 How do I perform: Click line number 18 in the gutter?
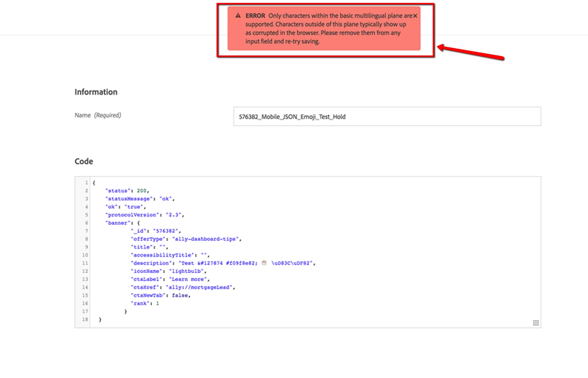coord(85,320)
